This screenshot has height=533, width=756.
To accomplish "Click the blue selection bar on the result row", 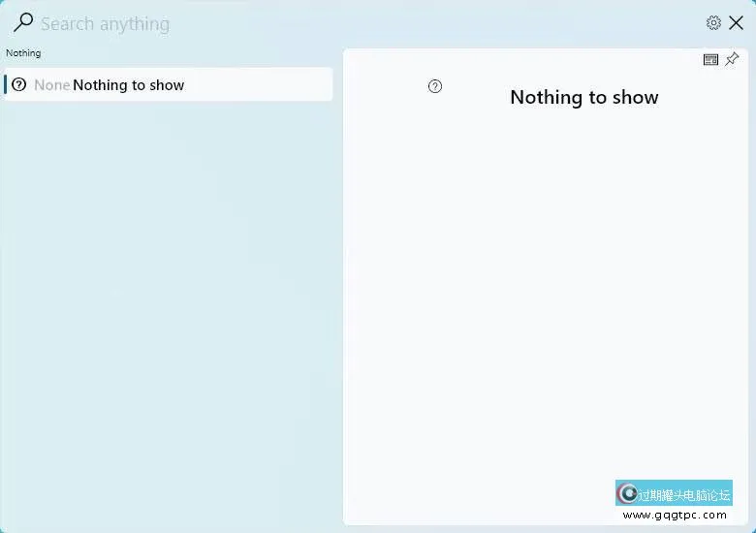I will pos(5,84).
